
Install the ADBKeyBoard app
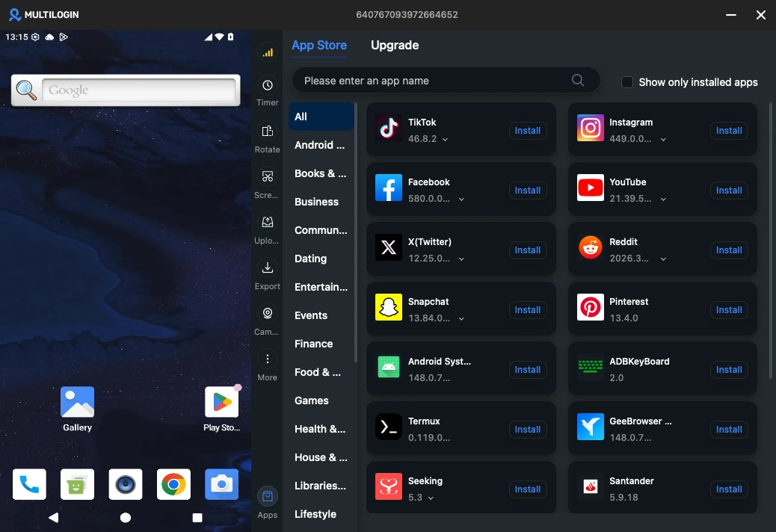pos(729,370)
